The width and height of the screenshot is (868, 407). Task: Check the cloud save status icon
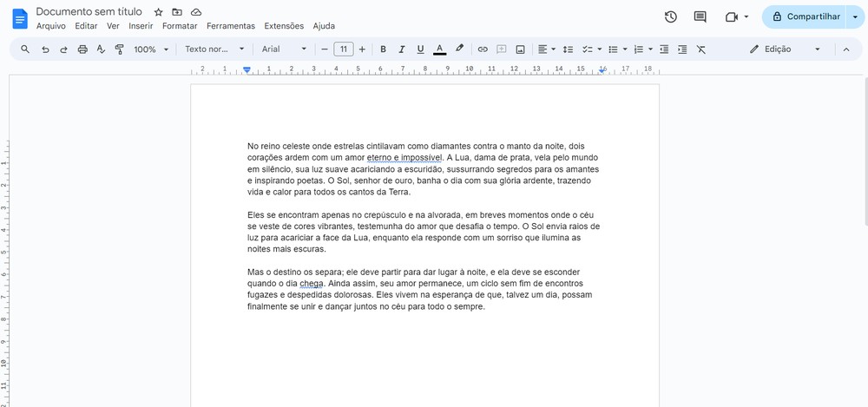196,12
